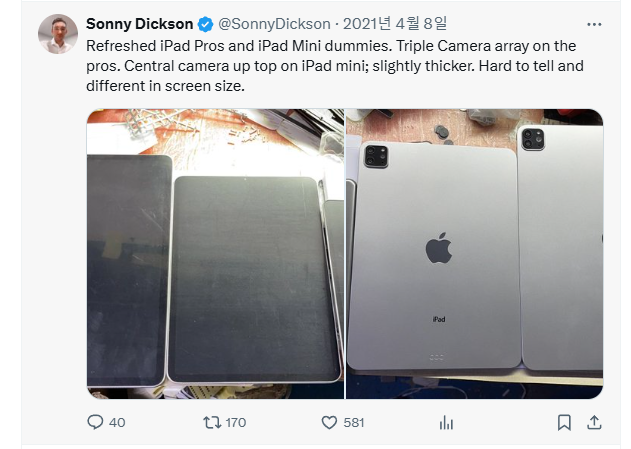Click the retweet count 170

tap(236, 422)
